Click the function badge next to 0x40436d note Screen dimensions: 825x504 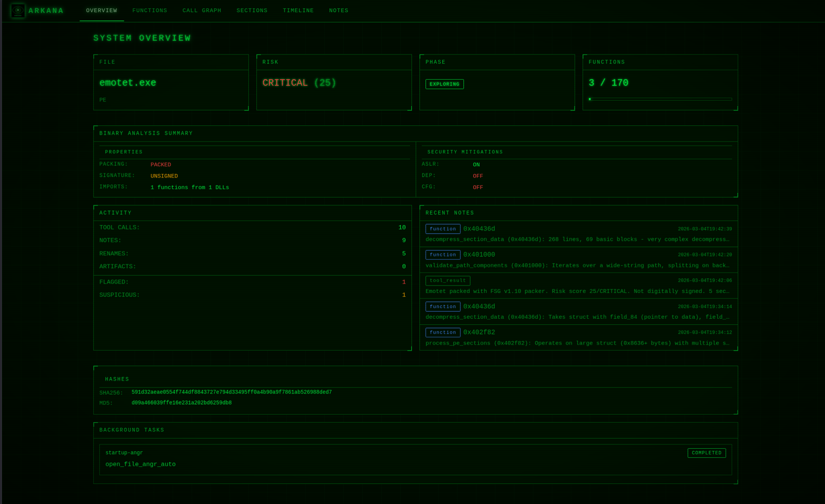click(x=443, y=229)
